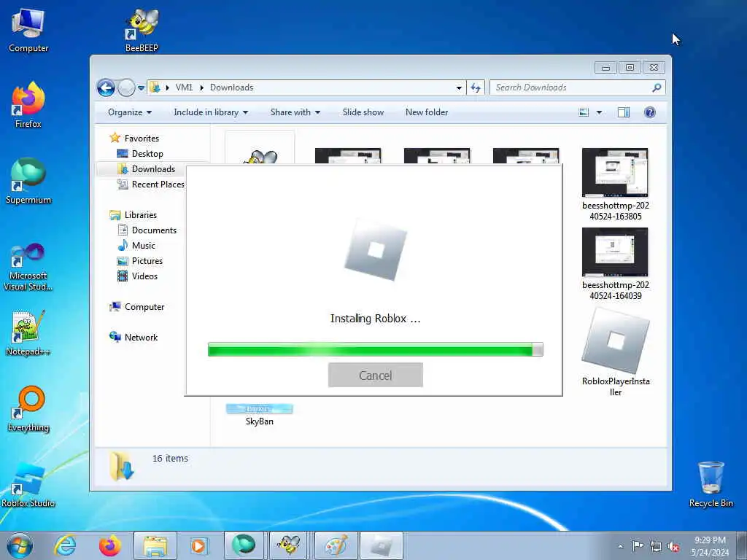This screenshot has width=747, height=560.
Task: Expand the address bar history dropdown
Action: tap(459, 87)
